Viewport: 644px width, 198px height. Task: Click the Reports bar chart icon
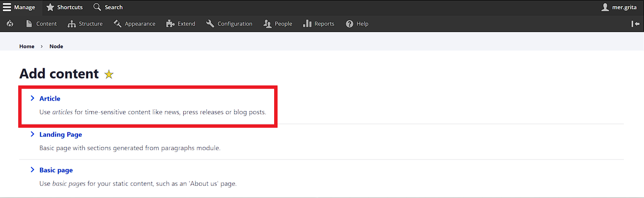pos(307,24)
